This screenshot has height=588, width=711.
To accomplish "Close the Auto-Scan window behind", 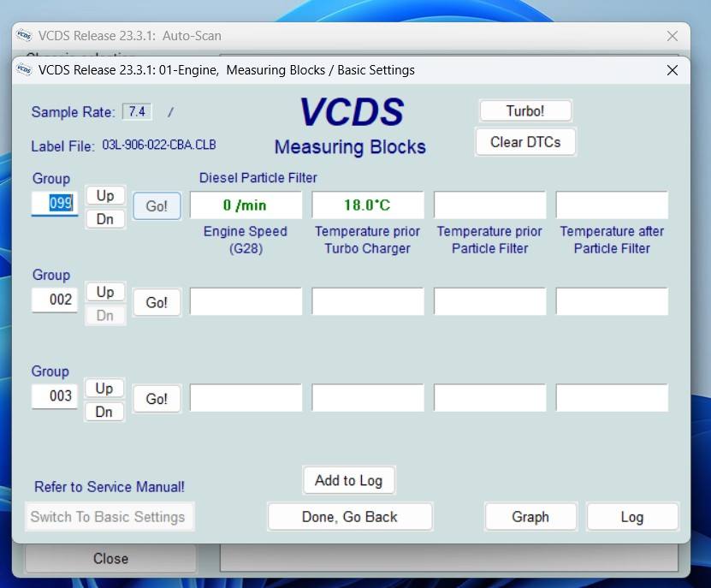I will (672, 36).
